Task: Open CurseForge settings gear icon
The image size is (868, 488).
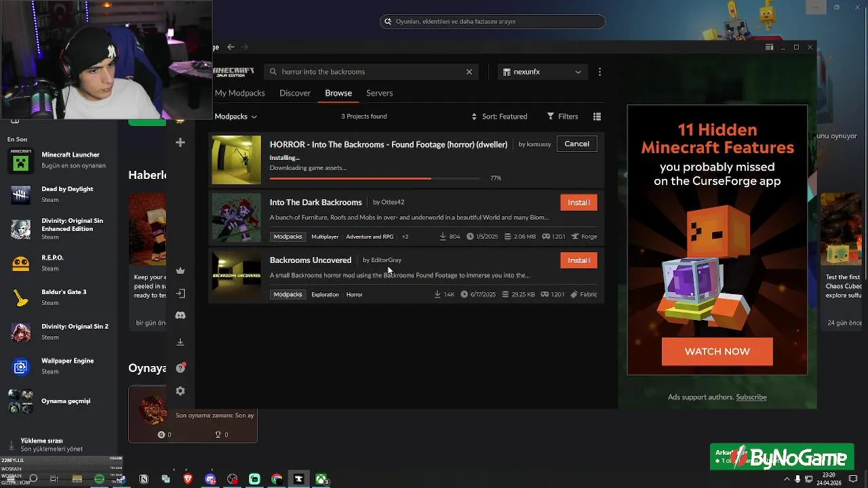Action: [x=180, y=391]
